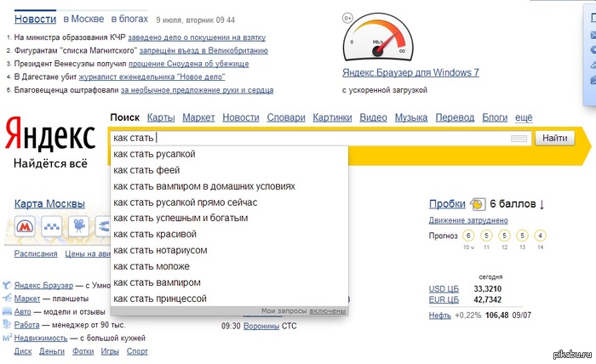Open Движение затруднено link

click(468, 220)
